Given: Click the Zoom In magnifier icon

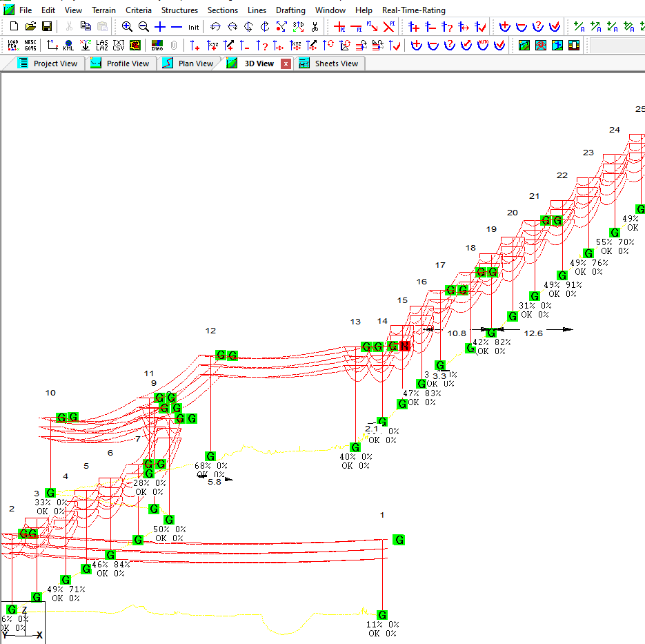Looking at the screenshot, I should (127, 27).
